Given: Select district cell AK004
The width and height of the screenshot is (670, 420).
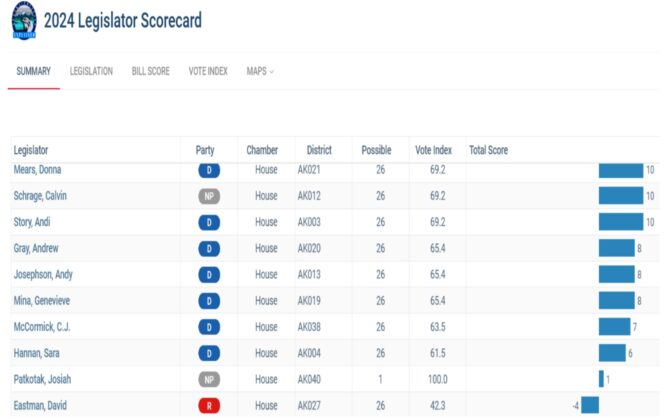Looking at the screenshot, I should tap(309, 353).
